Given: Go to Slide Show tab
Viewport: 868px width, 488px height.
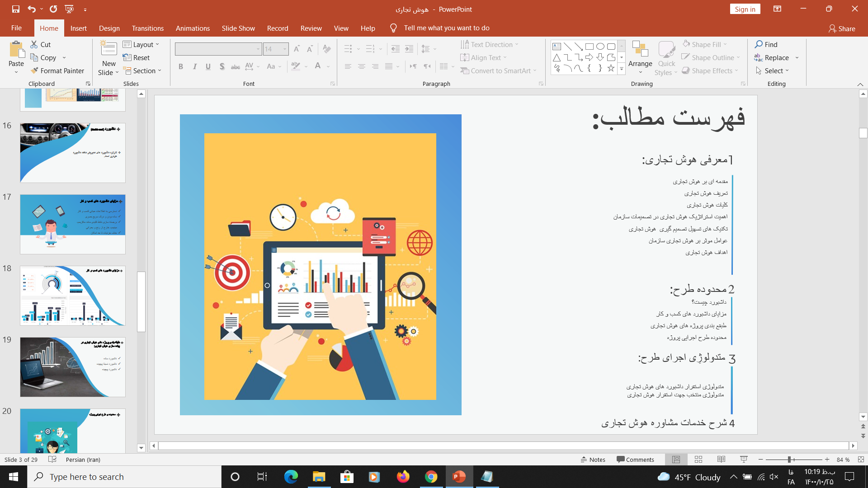Looking at the screenshot, I should [238, 28].
